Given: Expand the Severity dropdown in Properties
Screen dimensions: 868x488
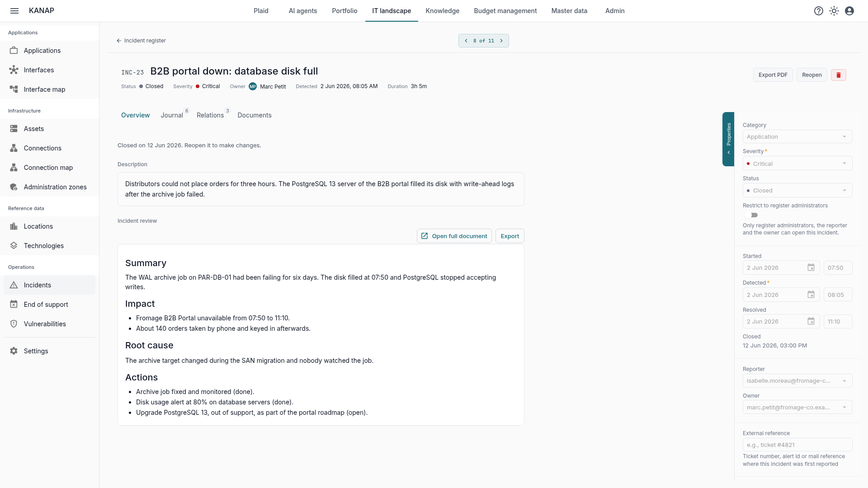Looking at the screenshot, I should (x=797, y=164).
